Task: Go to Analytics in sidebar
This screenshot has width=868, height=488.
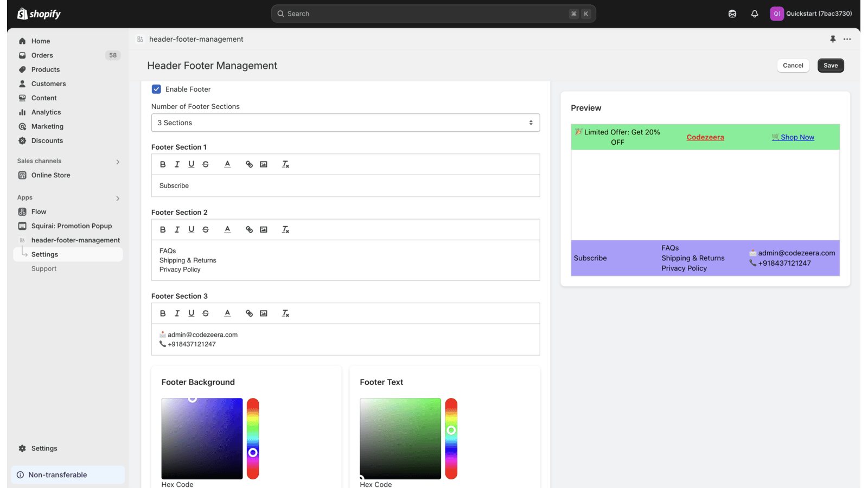Action: point(46,112)
